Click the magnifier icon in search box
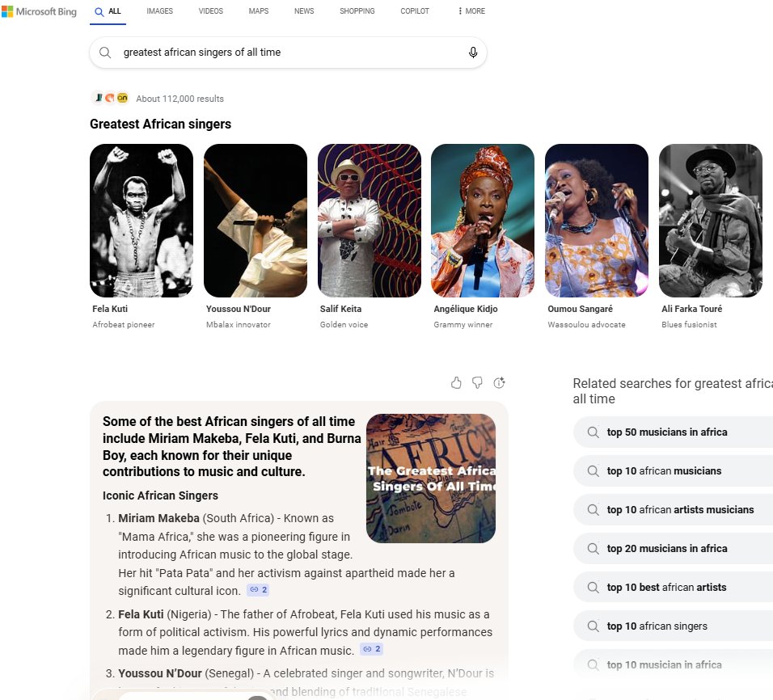773x700 pixels. pyautogui.click(x=105, y=53)
